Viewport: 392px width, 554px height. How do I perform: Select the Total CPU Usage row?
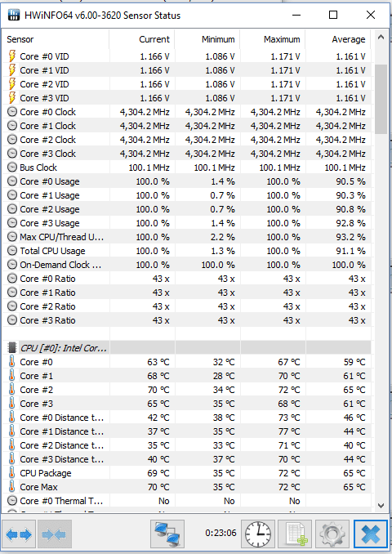click(x=186, y=251)
